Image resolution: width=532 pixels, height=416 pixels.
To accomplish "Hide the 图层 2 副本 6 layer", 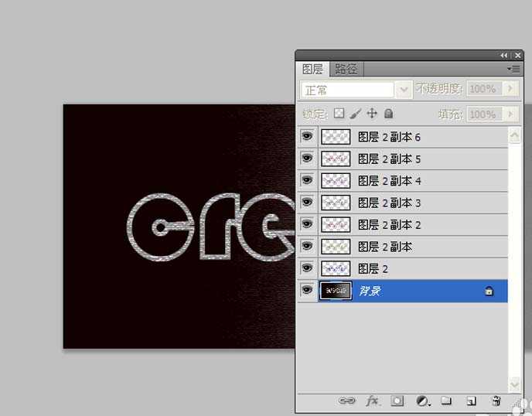I will (x=307, y=136).
